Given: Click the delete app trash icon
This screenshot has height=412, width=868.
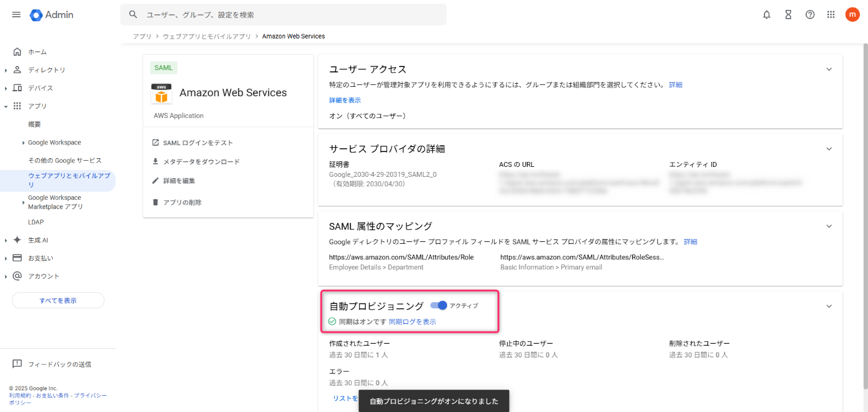Looking at the screenshot, I should (156, 202).
